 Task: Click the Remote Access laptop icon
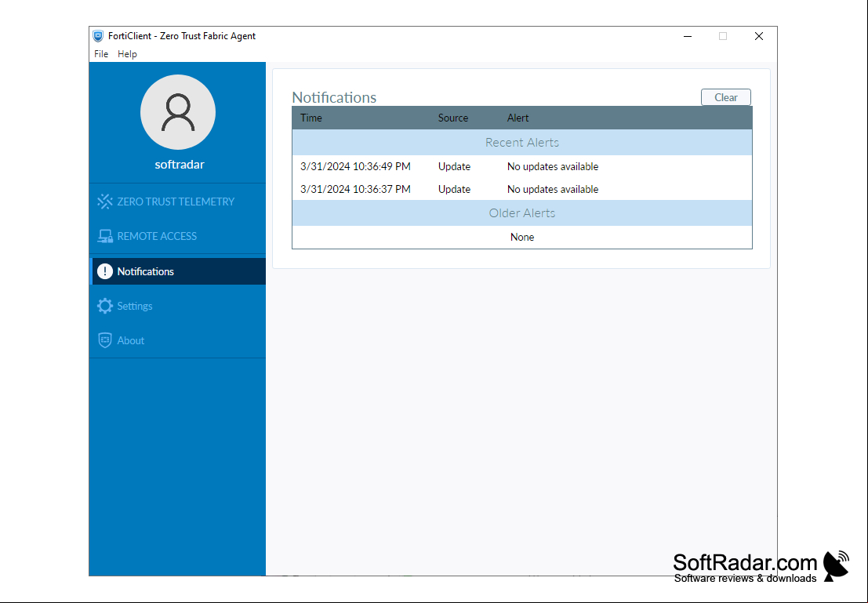click(104, 237)
